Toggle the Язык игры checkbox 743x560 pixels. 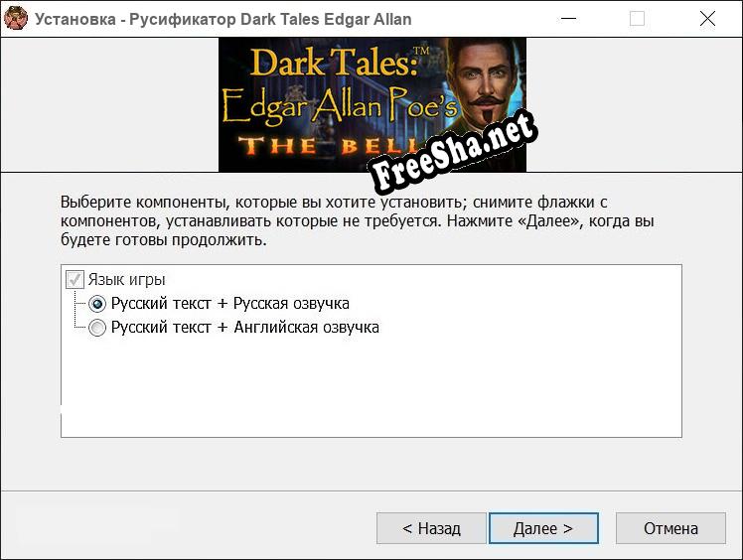pyautogui.click(x=74, y=280)
